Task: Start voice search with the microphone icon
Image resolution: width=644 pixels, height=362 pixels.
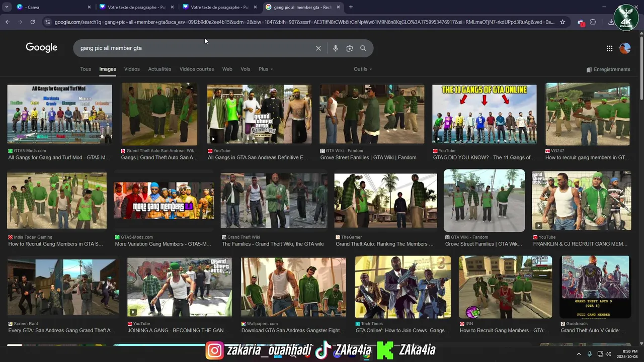Action: coord(335,48)
